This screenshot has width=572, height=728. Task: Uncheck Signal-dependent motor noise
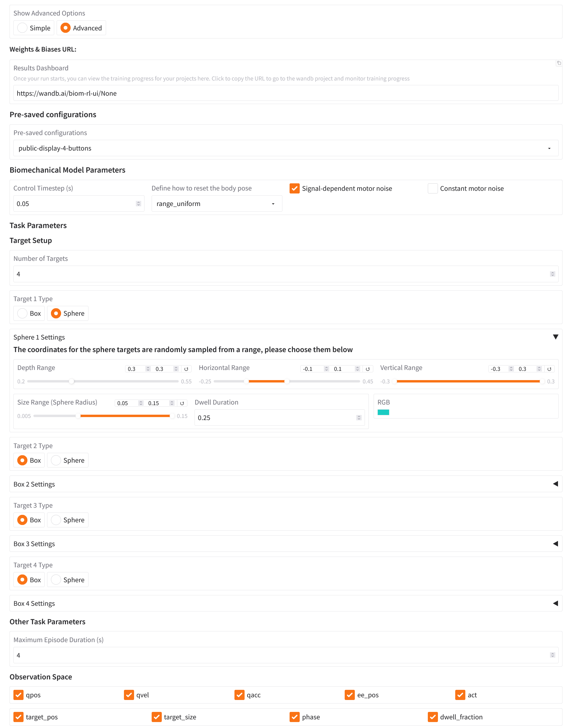pos(294,188)
